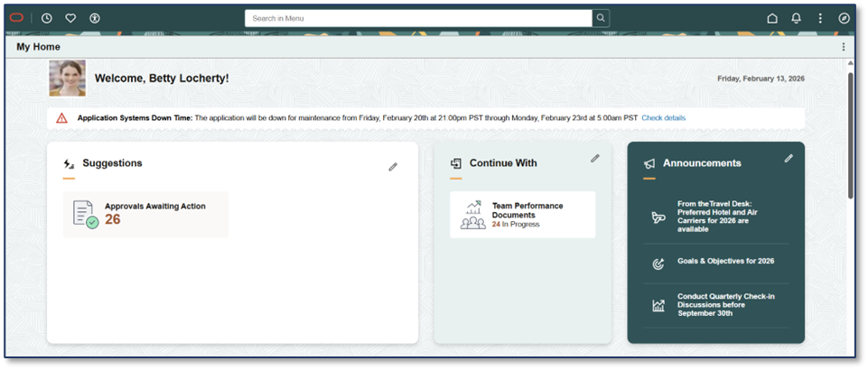Click the page vertical scrollbar thumb

click(851, 135)
